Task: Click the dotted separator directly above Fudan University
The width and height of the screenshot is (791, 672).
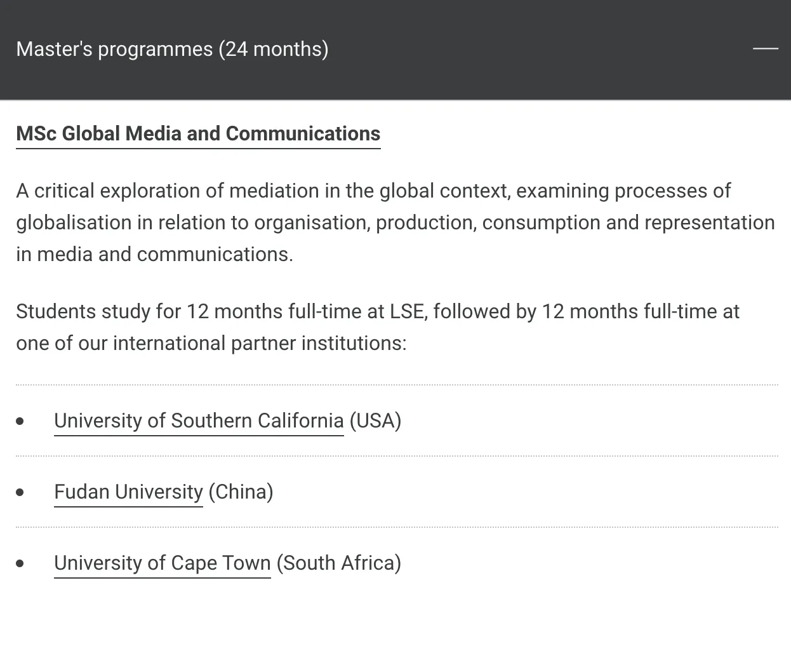Action: 397,456
